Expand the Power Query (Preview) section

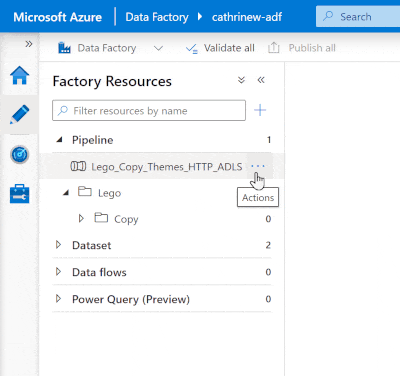click(x=58, y=298)
